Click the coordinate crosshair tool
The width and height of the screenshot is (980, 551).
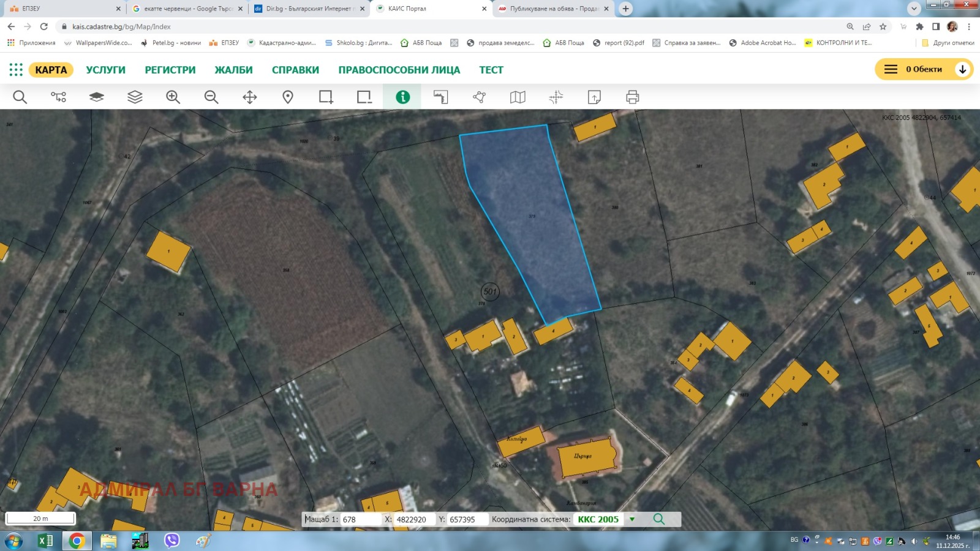pos(556,96)
